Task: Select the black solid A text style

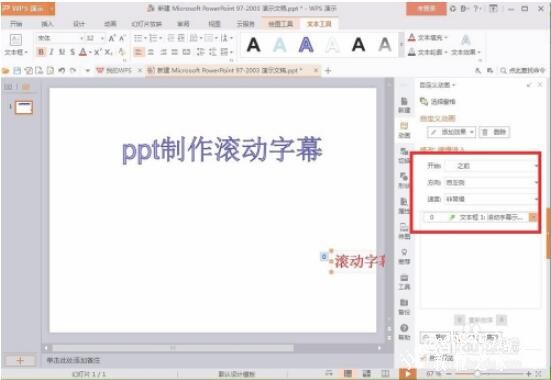Action: (x=253, y=45)
